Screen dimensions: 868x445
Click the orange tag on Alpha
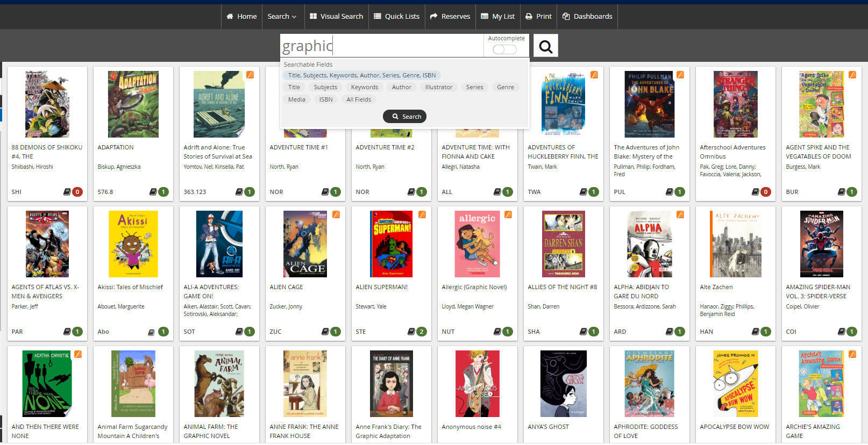[x=680, y=214]
